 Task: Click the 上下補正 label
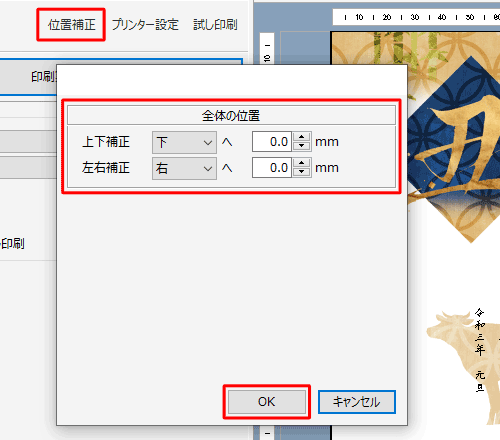coord(106,142)
